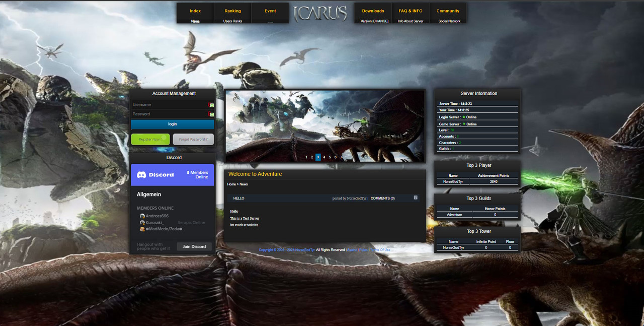Click the Join Discord button
This screenshot has width=644, height=326.
pyautogui.click(x=194, y=246)
